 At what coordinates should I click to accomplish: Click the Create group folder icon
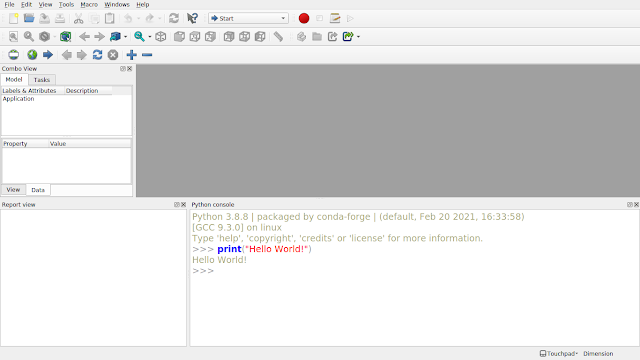pos(317,37)
